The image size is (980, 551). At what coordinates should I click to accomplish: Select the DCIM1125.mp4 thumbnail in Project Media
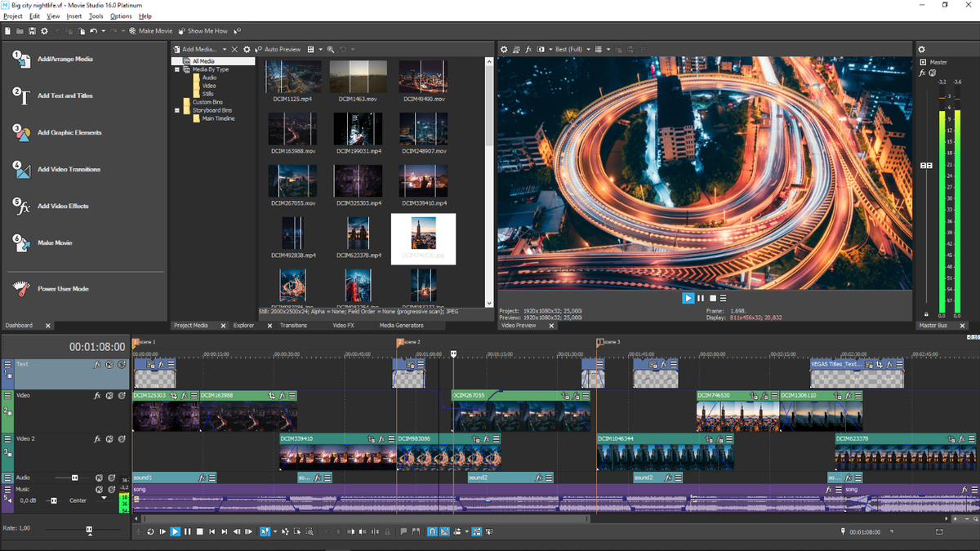click(x=292, y=78)
